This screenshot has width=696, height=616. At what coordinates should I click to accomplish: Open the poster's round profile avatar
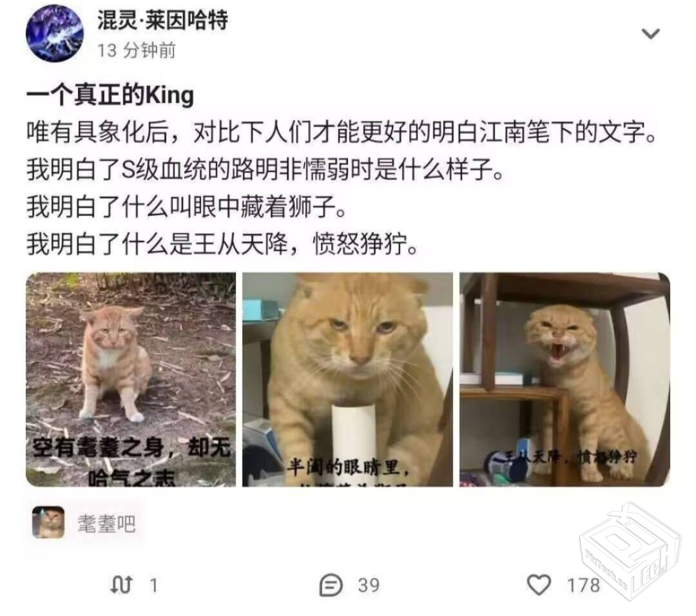click(x=55, y=34)
